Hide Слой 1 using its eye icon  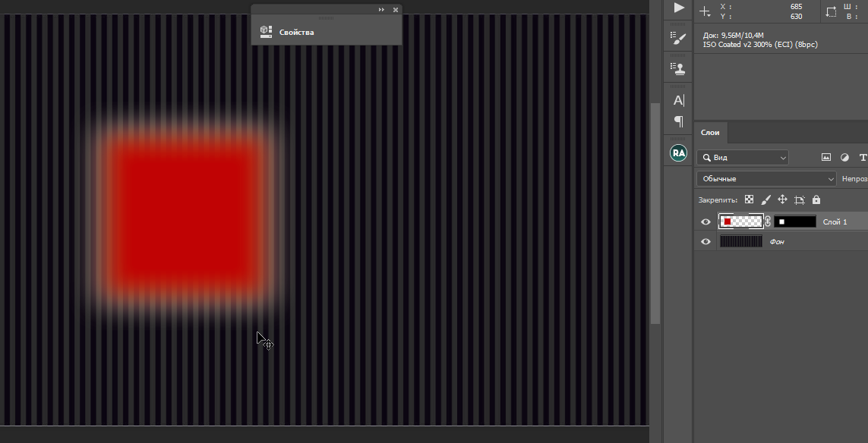[x=705, y=221]
